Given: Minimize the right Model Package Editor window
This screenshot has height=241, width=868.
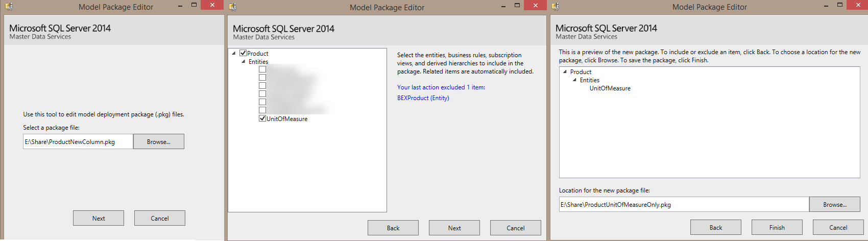Looking at the screenshot, I should point(826,6).
